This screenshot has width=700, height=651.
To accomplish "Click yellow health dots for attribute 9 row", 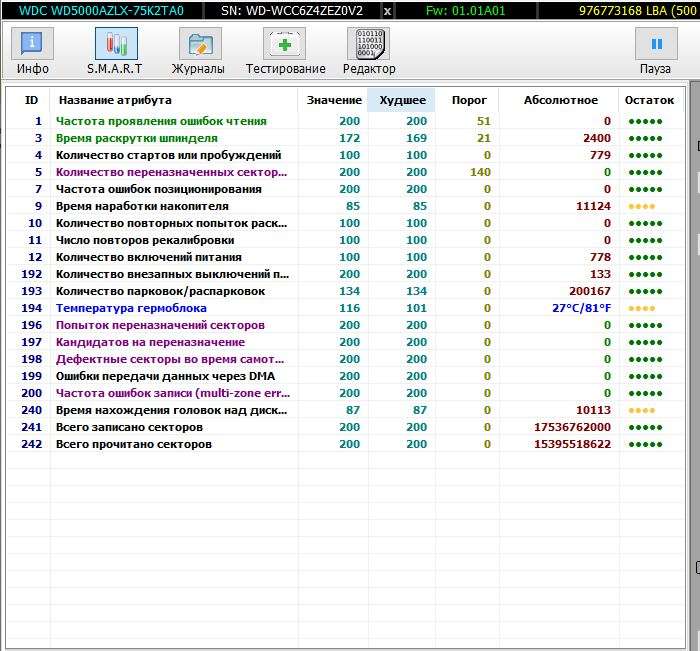I will click(x=642, y=206).
